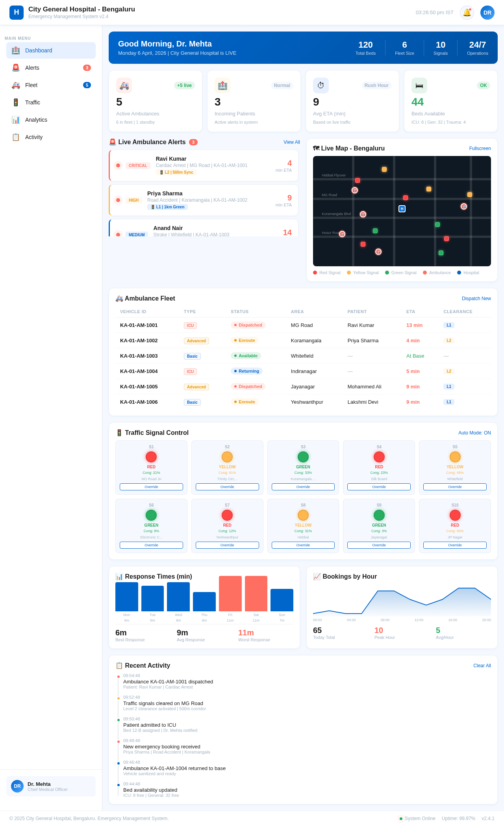Select vehicle KA-01-AM-1001 row ID

click(x=139, y=325)
